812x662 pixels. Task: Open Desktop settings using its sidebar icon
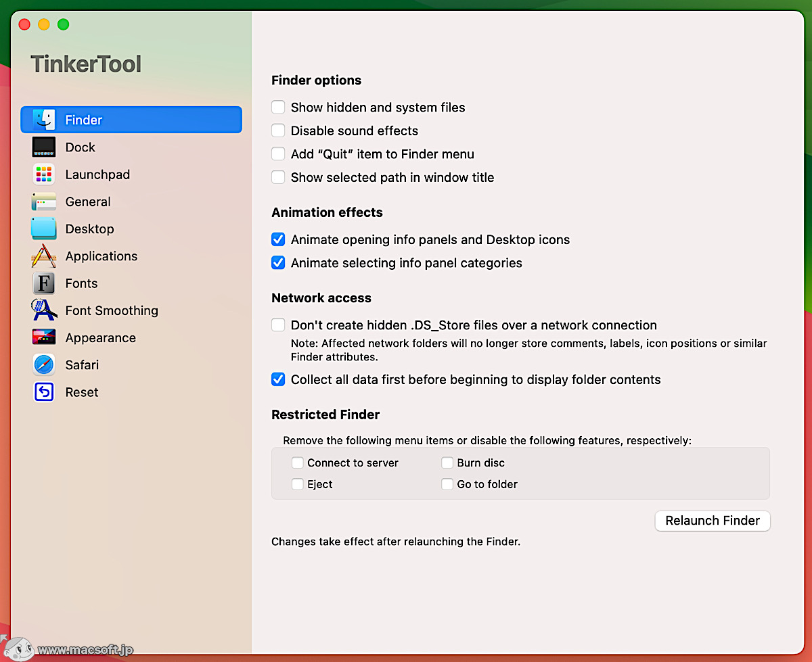point(43,229)
